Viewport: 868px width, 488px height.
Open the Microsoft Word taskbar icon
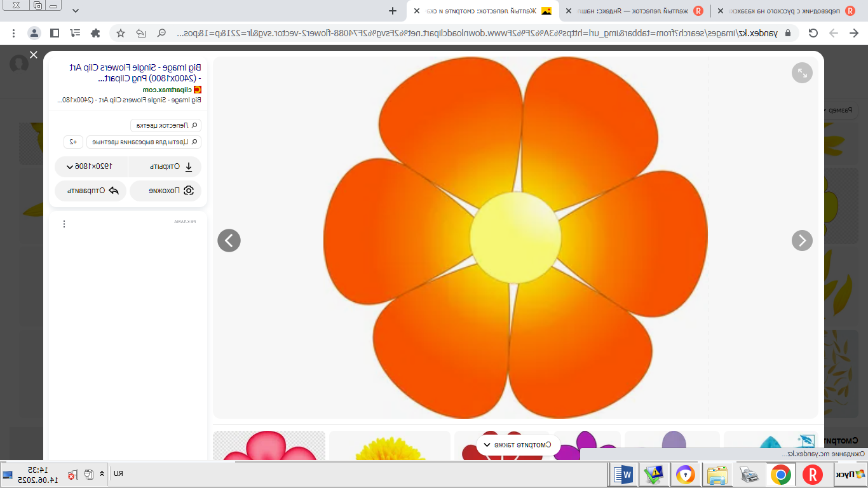pyautogui.click(x=622, y=475)
